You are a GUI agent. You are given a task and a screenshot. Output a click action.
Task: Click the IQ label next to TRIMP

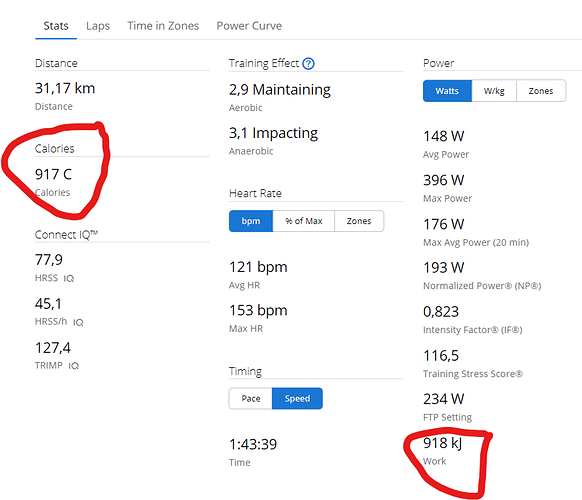tap(73, 366)
